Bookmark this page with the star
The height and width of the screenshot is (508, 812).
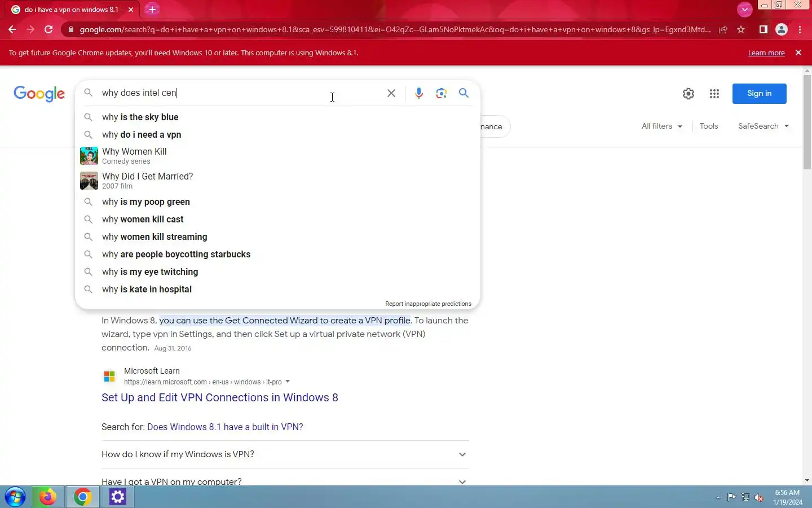point(741,29)
